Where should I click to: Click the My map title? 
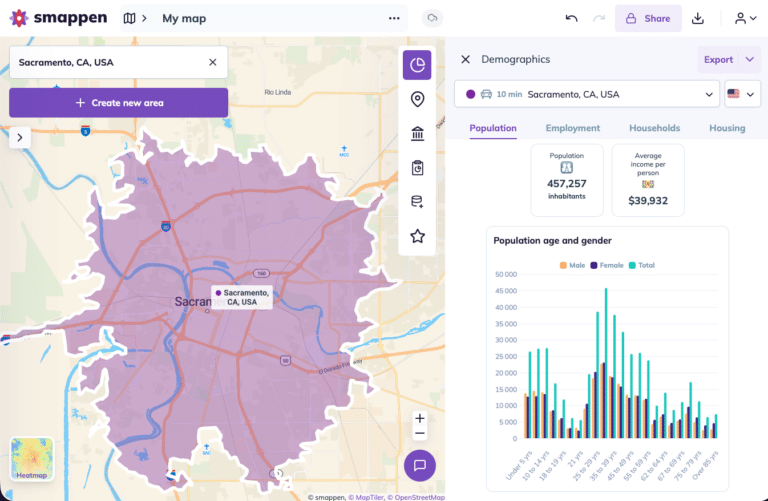tap(184, 18)
